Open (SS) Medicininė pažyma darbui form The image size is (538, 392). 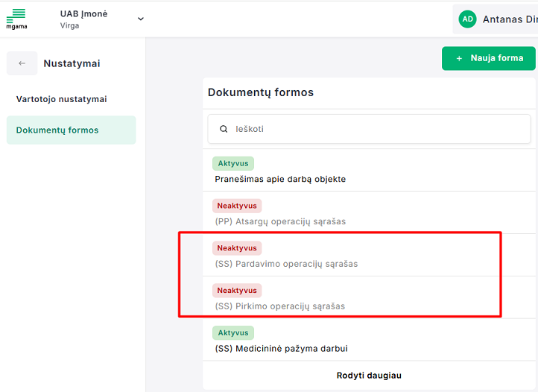[281, 348]
